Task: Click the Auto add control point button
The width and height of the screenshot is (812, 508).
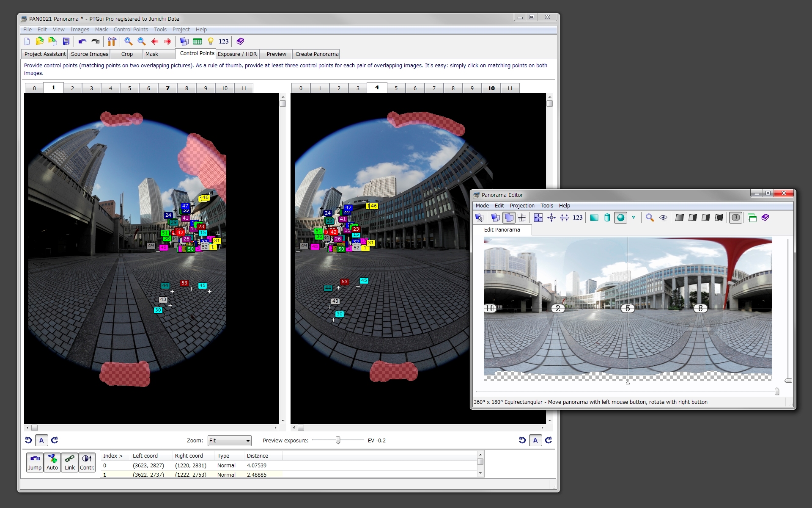Action: 52,462
